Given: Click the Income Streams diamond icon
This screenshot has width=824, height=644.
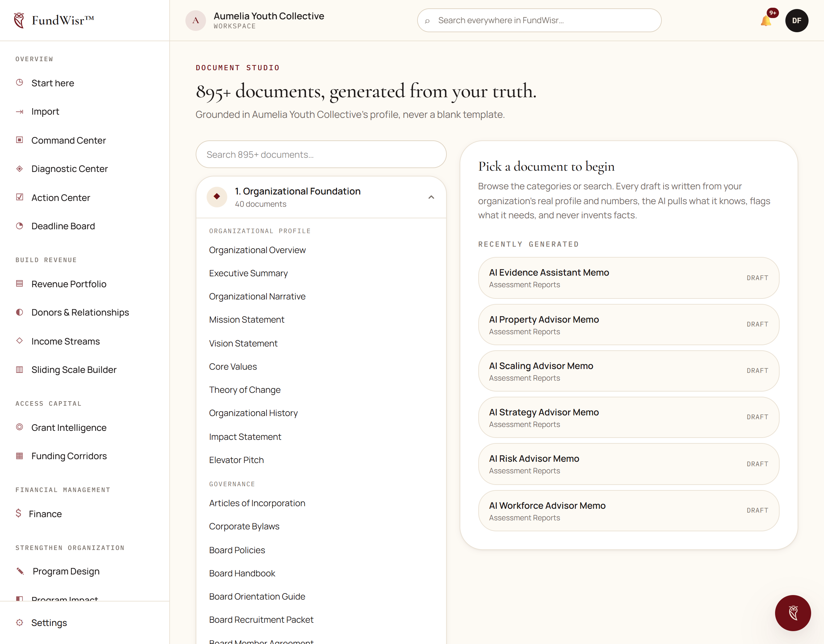Looking at the screenshot, I should coord(20,340).
